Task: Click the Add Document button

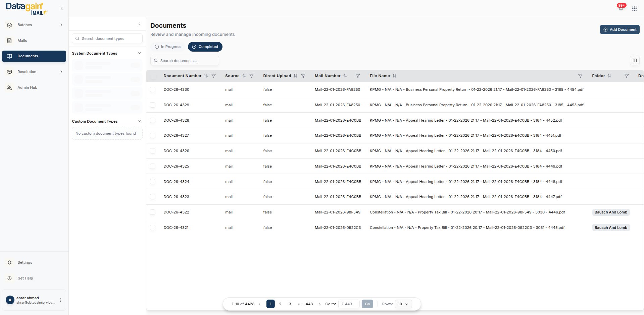Action: click(620, 29)
